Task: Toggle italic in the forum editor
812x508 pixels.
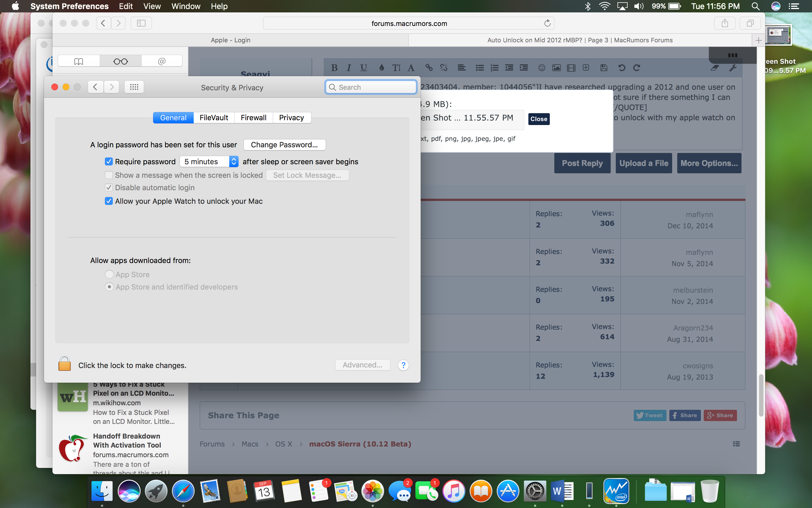Action: [349, 68]
